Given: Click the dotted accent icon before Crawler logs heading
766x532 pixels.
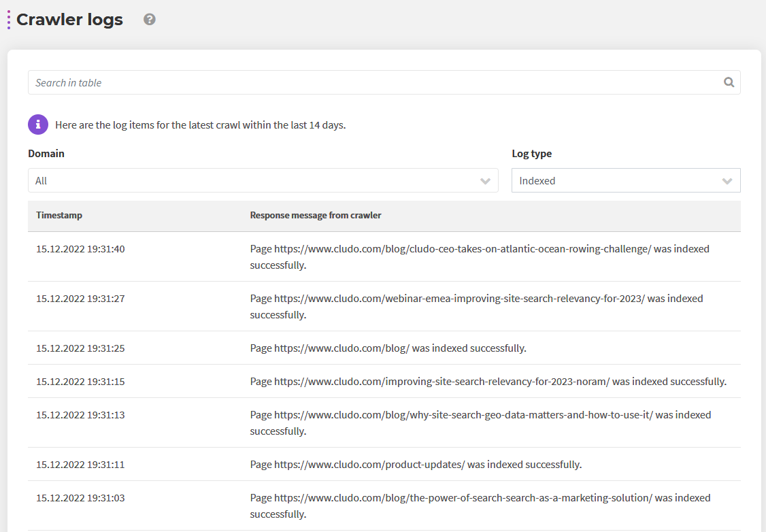Looking at the screenshot, I should point(9,20).
